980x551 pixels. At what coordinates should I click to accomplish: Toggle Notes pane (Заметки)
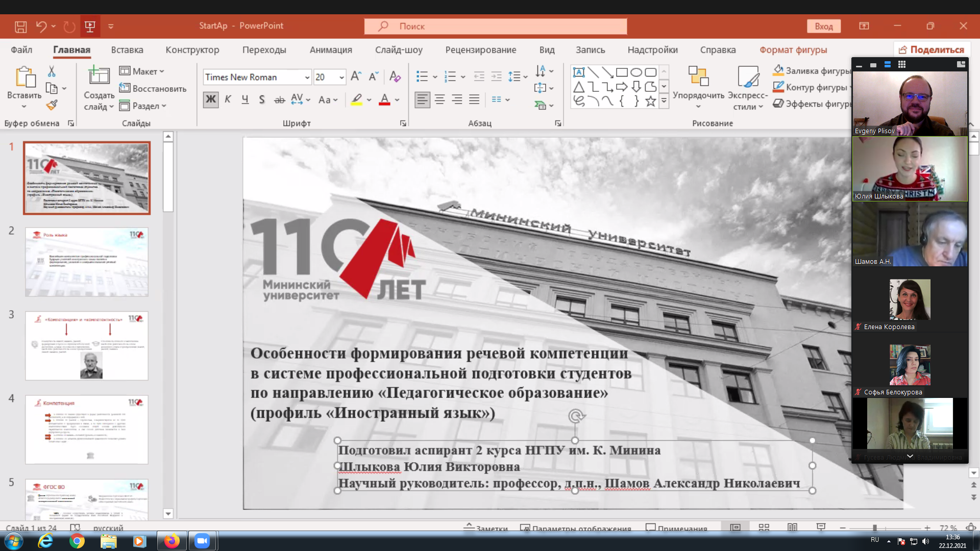click(485, 528)
